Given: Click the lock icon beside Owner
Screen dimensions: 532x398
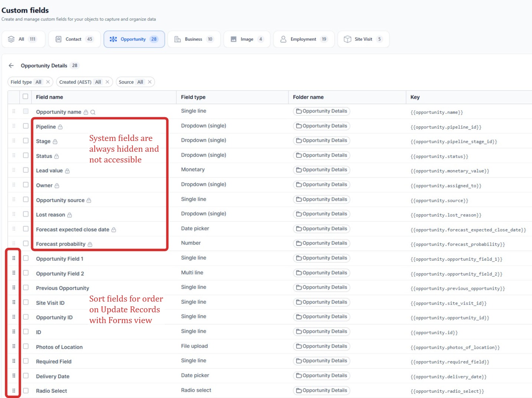Looking at the screenshot, I should (57, 185).
